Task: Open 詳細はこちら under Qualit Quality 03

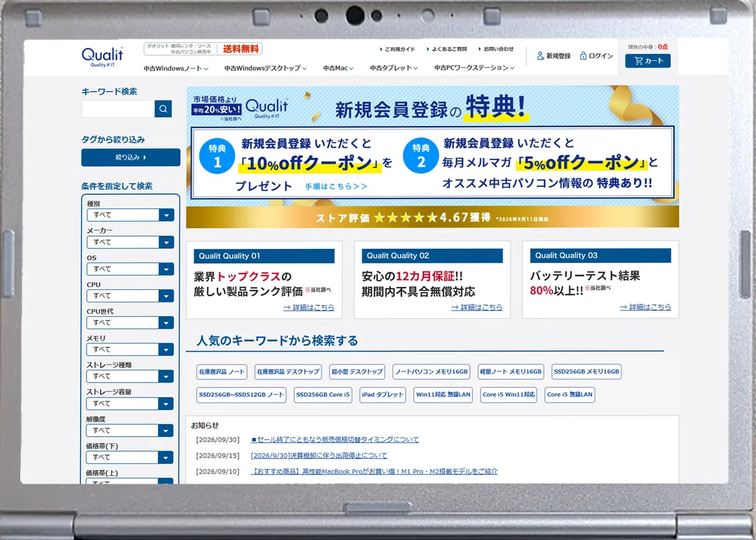Action: pyautogui.click(x=645, y=307)
